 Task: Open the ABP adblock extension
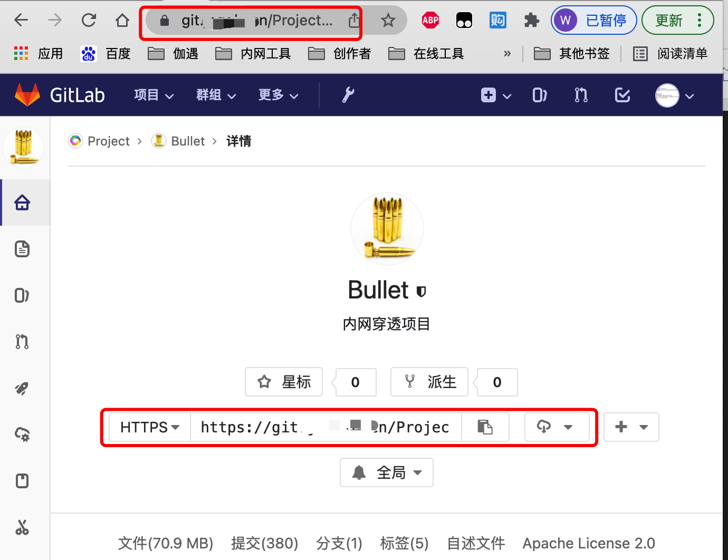pyautogui.click(x=430, y=21)
